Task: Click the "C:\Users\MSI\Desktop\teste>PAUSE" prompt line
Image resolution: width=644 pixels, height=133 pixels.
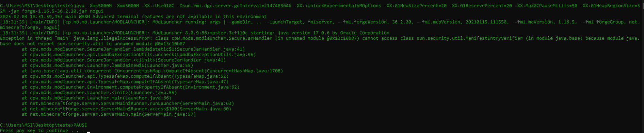Action: coord(44,125)
